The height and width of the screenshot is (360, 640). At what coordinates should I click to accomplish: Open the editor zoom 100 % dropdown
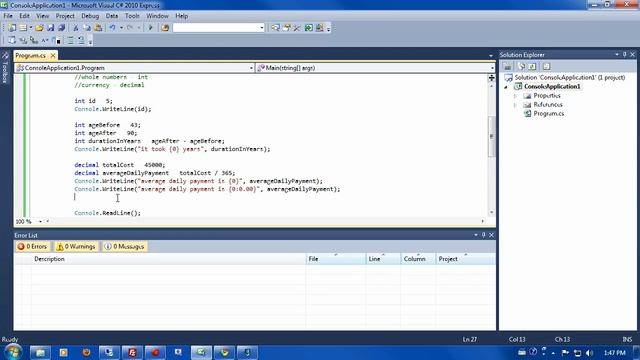click(x=40, y=221)
